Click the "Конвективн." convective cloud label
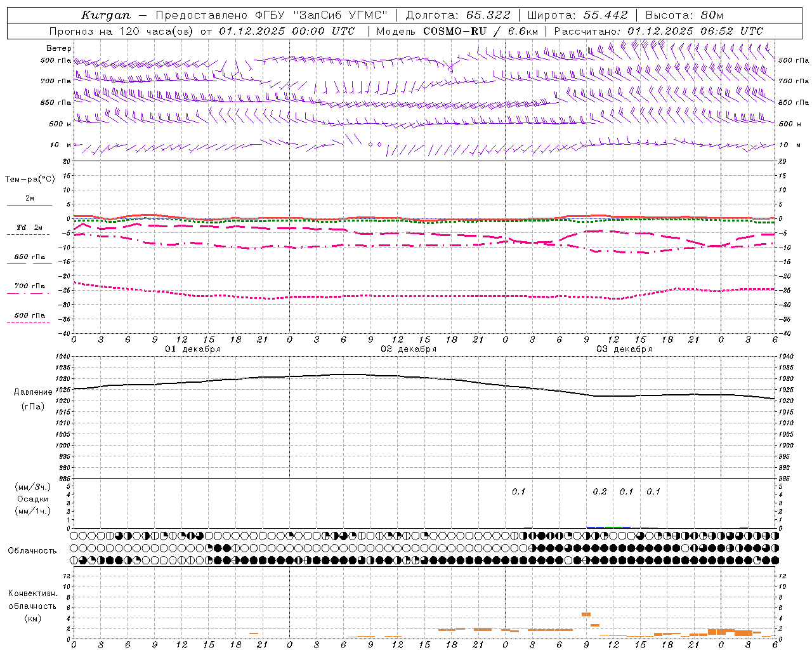The image size is (812, 650). click(33, 594)
